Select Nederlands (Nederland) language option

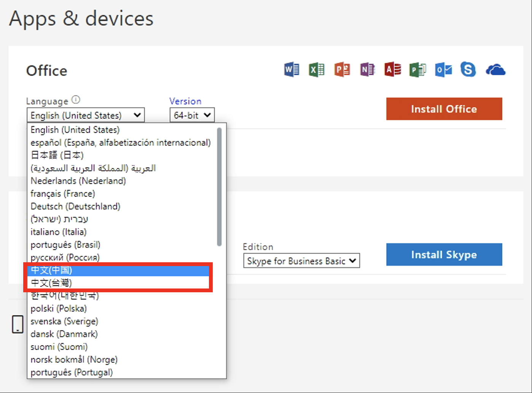pyautogui.click(x=122, y=181)
